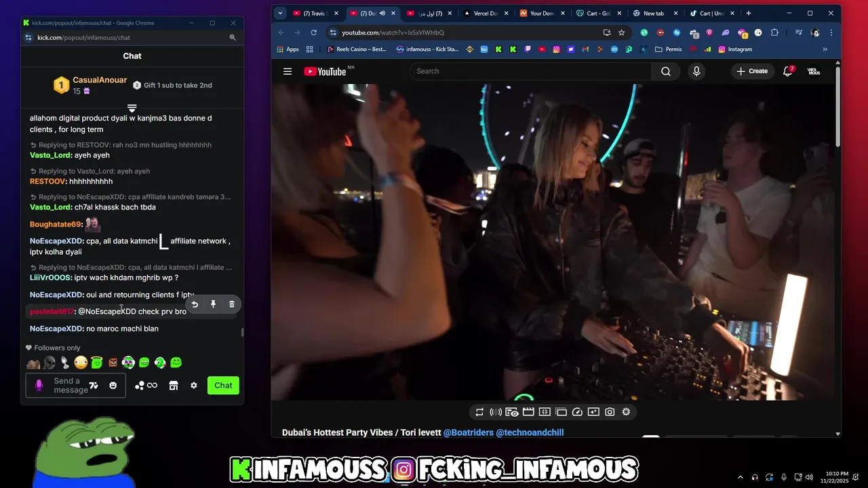Image resolution: width=868 pixels, height=488 pixels.
Task: Click Gift 1 sub to take 2nd
Action: [172, 85]
